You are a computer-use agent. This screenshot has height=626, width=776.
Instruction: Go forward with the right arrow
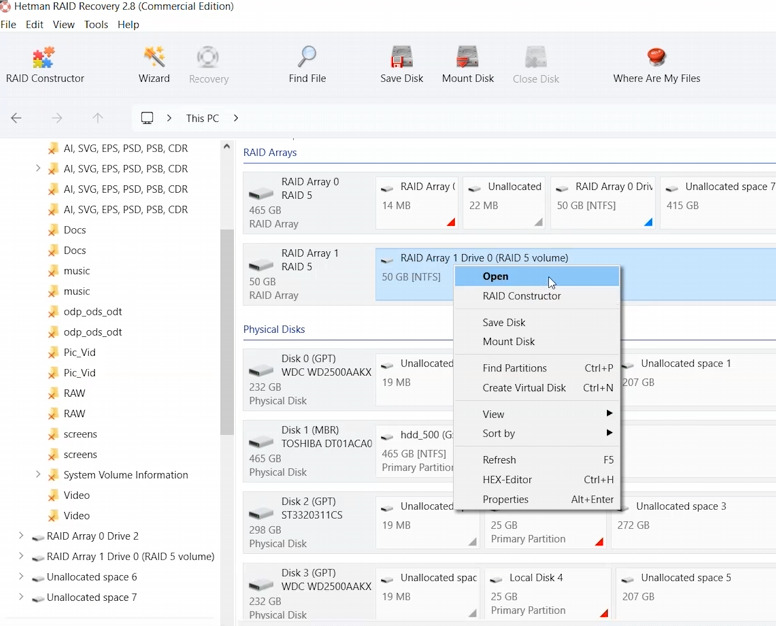coord(57,118)
